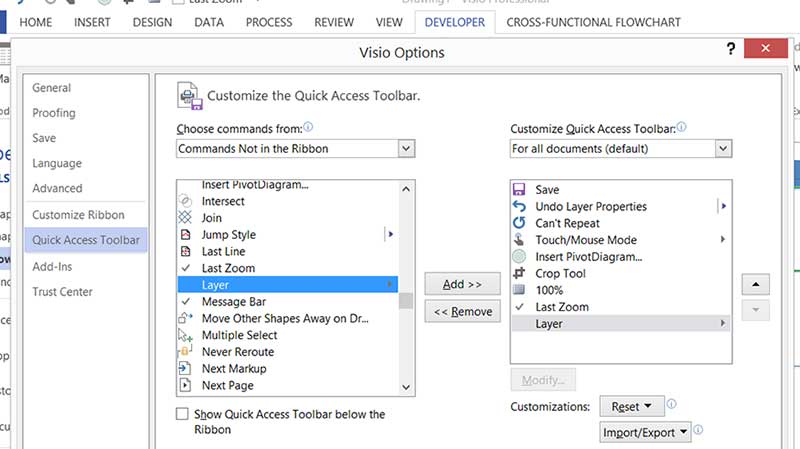Switch to the DATA ribbon tab

(x=209, y=22)
